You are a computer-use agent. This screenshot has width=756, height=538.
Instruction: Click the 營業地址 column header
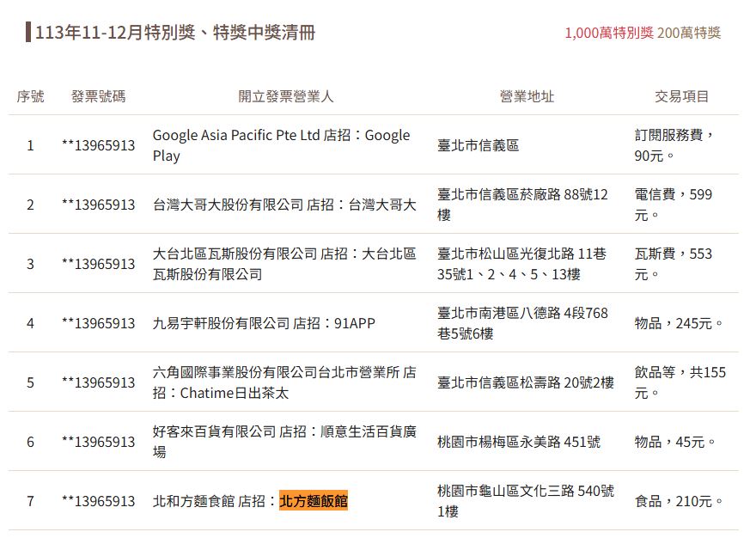(x=527, y=96)
